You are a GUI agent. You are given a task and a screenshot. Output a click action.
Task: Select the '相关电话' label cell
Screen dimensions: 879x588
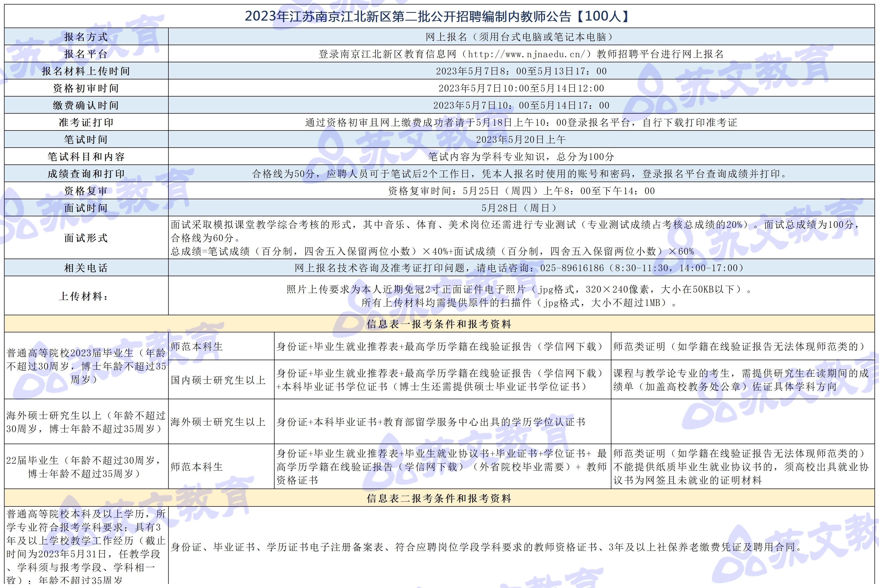pyautogui.click(x=86, y=268)
